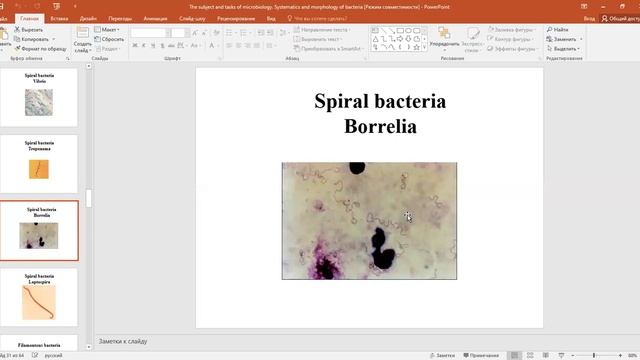640x360 pixels.
Task: Select the star shape in shapes gallery
Action: [416, 47]
